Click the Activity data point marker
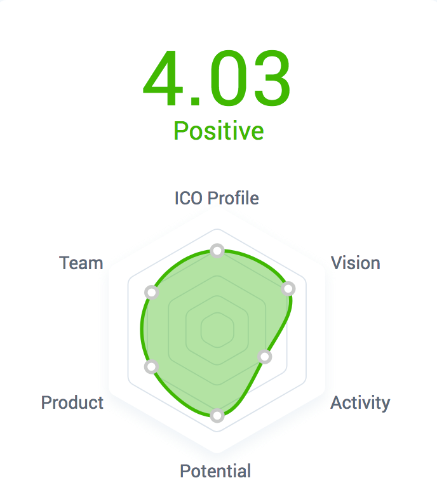This screenshot has width=437, height=504. (x=265, y=357)
